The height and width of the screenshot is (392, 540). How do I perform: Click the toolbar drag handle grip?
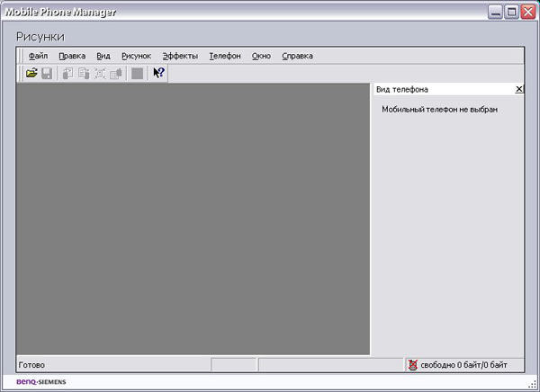(x=21, y=73)
